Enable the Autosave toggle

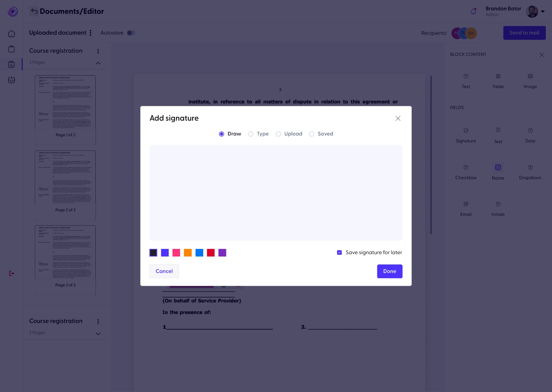pos(131,33)
